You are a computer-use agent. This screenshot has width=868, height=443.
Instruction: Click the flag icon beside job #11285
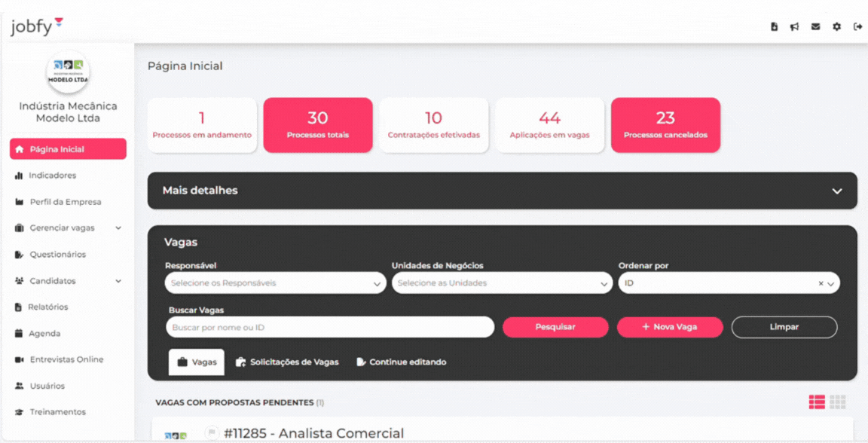pos(212,432)
